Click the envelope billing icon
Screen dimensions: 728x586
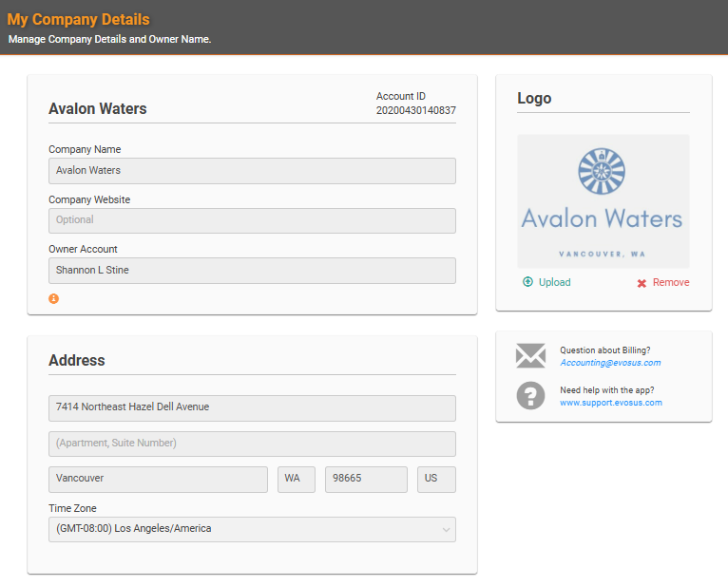click(x=530, y=356)
